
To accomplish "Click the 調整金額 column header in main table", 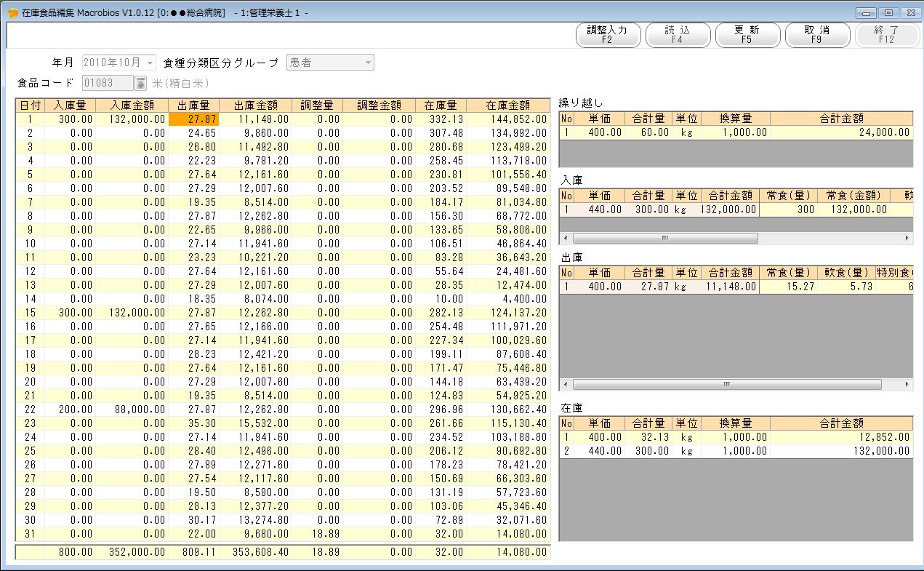I will 379,105.
